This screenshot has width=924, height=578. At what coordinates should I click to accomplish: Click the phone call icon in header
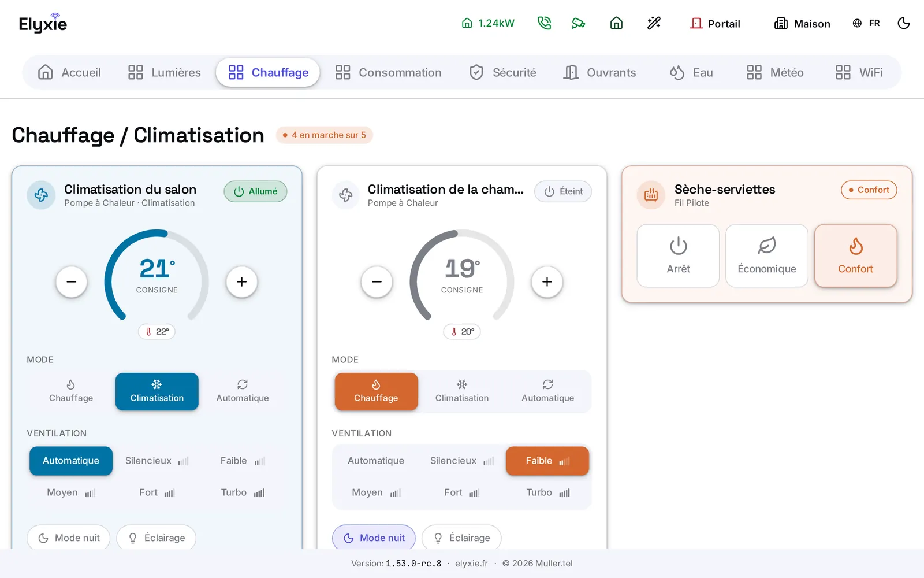click(544, 23)
